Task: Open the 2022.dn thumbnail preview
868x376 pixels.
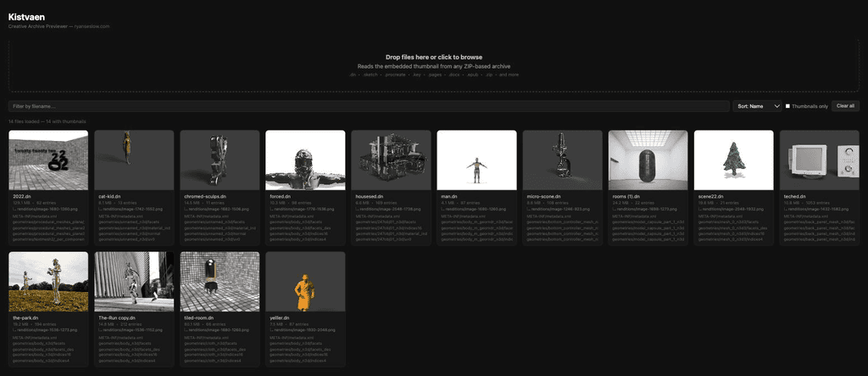Action: point(48,160)
